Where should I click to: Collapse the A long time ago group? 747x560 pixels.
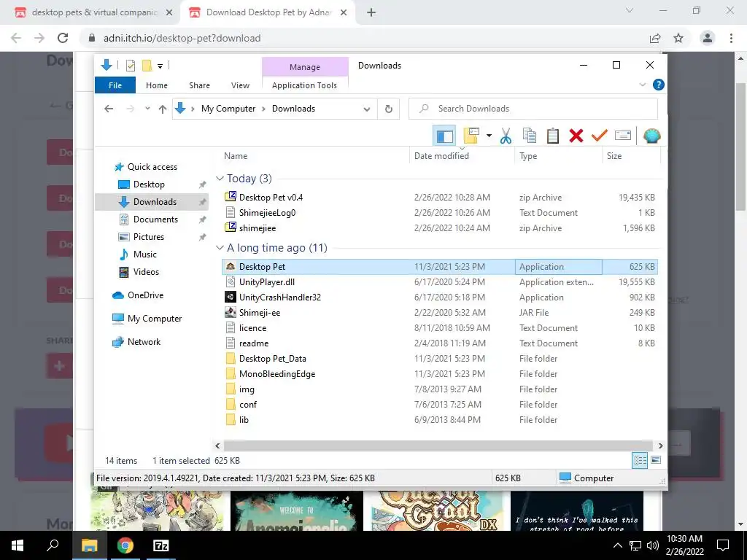coord(220,248)
